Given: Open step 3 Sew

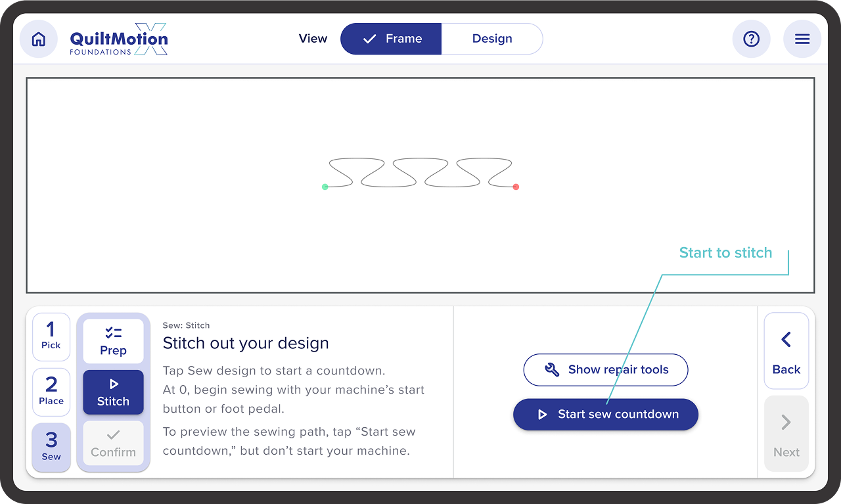Looking at the screenshot, I should click(x=51, y=446).
